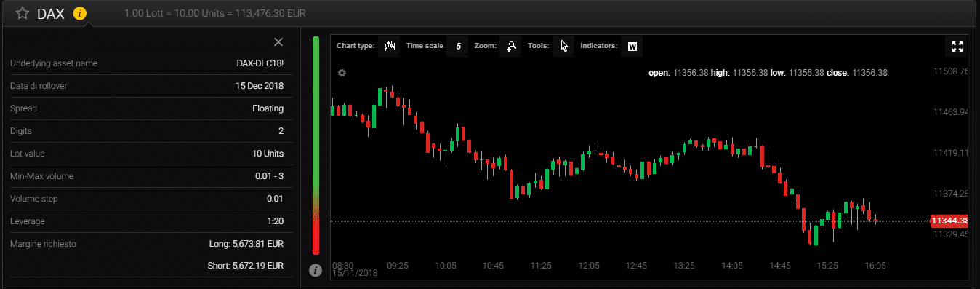Image resolution: width=980 pixels, height=289 pixels.
Task: Click the Leverage value 1:20
Action: [x=276, y=221]
